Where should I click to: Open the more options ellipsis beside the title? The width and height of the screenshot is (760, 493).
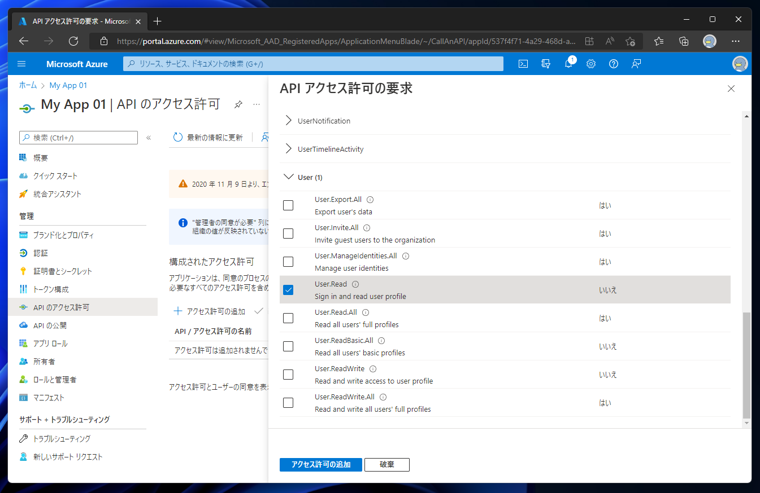[x=256, y=104]
